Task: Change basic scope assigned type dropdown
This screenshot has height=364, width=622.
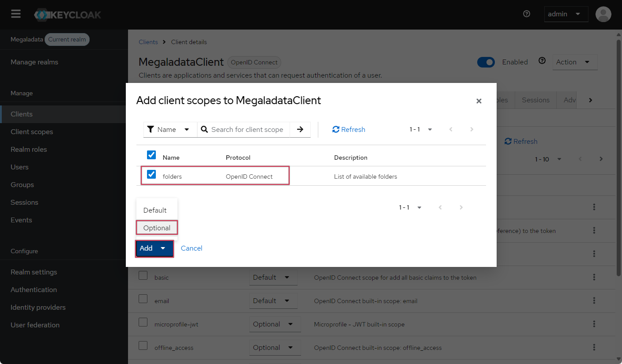Action: click(273, 278)
